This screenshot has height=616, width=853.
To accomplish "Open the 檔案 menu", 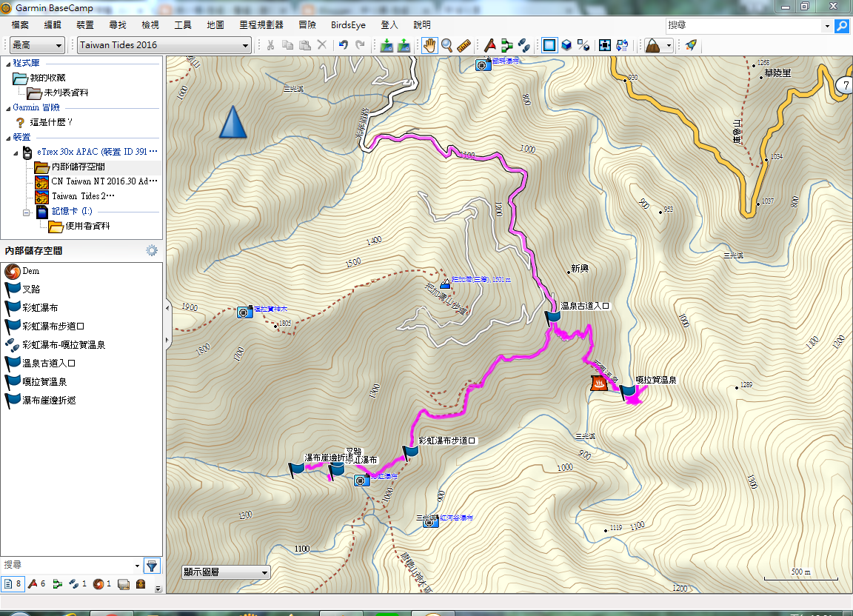I will (20, 25).
